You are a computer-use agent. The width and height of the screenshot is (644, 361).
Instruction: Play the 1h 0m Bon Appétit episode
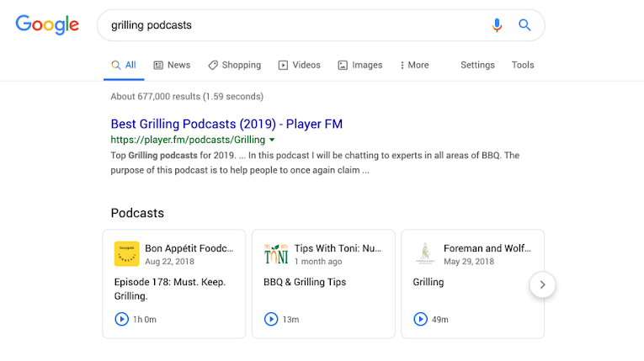(121, 319)
